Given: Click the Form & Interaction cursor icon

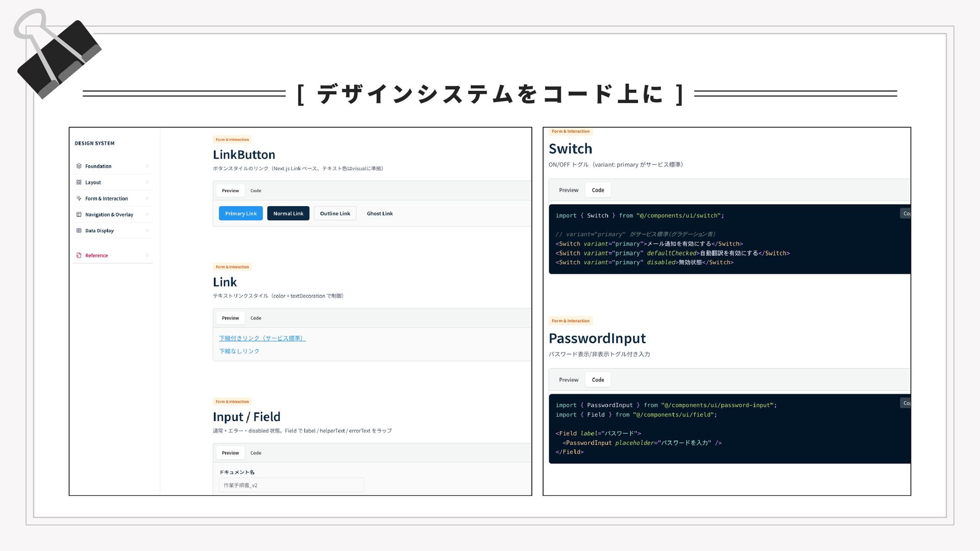Looking at the screenshot, I should [79, 198].
